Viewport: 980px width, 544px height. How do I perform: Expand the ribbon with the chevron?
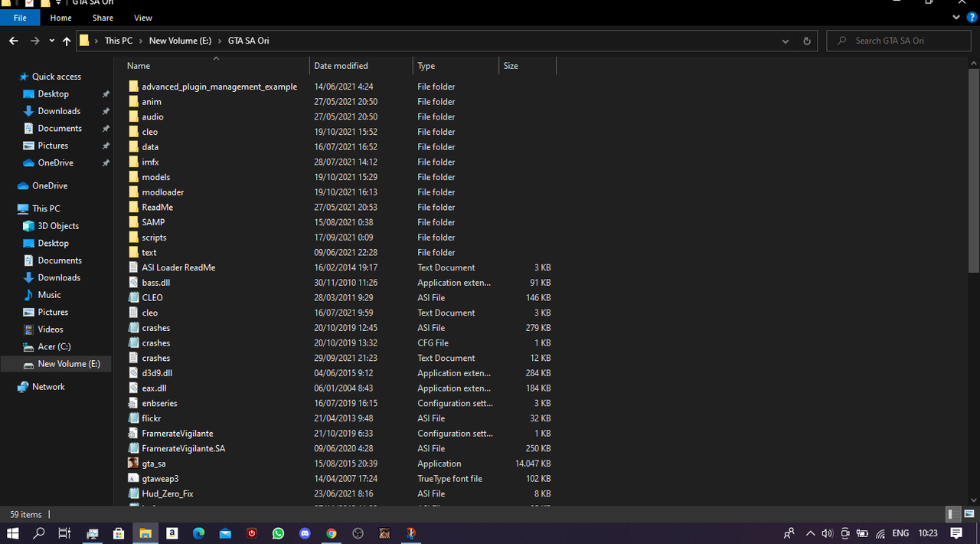click(957, 18)
